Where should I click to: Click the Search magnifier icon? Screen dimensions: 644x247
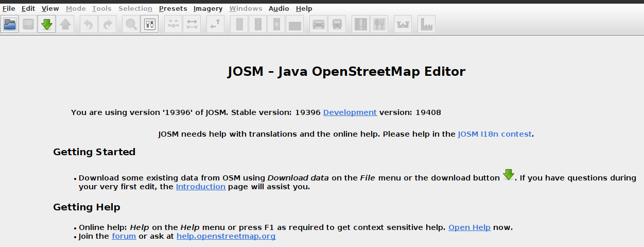[x=131, y=24]
